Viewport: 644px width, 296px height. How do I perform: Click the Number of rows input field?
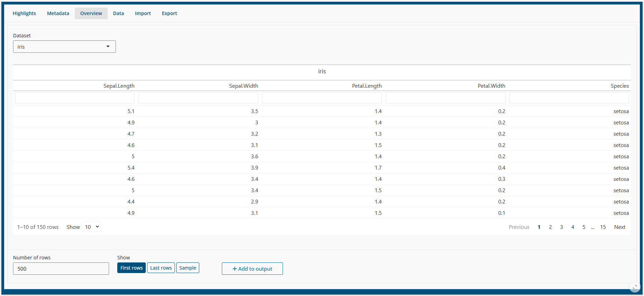click(x=61, y=269)
